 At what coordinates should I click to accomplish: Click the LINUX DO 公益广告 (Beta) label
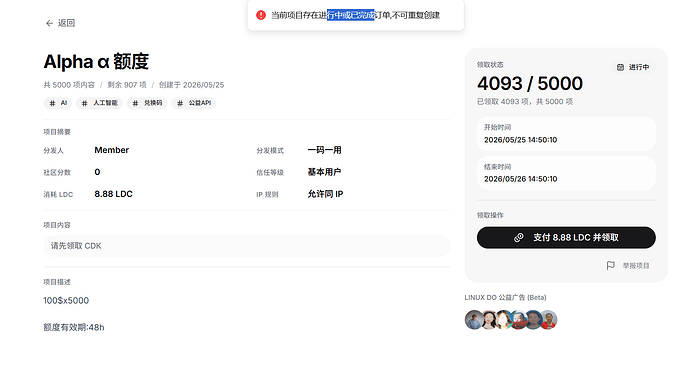pyautogui.click(x=505, y=298)
